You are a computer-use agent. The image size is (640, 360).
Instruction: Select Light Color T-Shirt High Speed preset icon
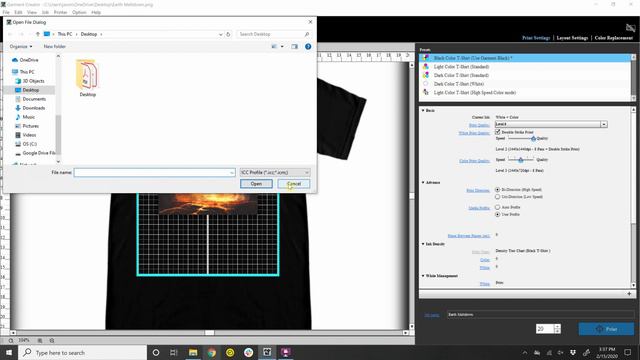pyautogui.click(x=426, y=93)
